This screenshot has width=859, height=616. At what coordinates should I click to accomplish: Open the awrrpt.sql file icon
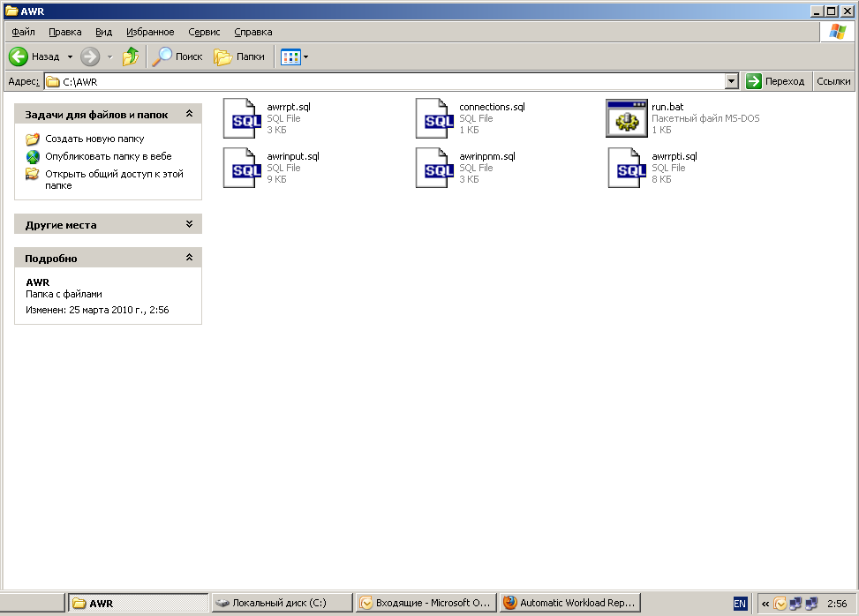tap(242, 118)
